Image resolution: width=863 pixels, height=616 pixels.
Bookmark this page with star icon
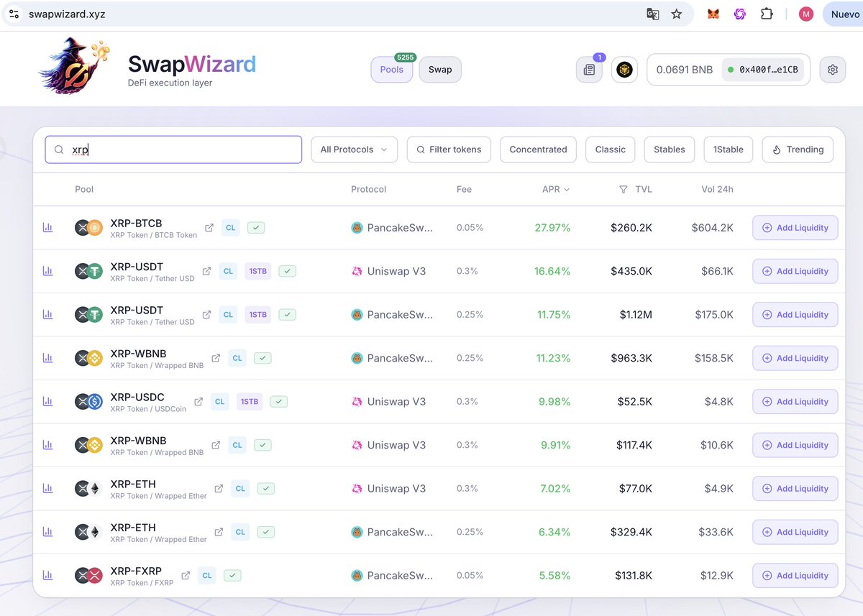pos(677,14)
